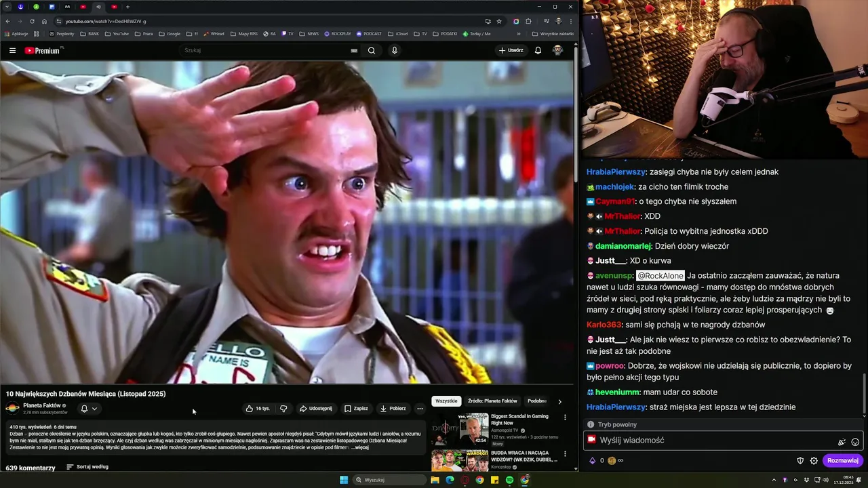Viewport: 868px width, 488px height.
Task: Open the BANK bookmarks folder
Action: (90, 33)
